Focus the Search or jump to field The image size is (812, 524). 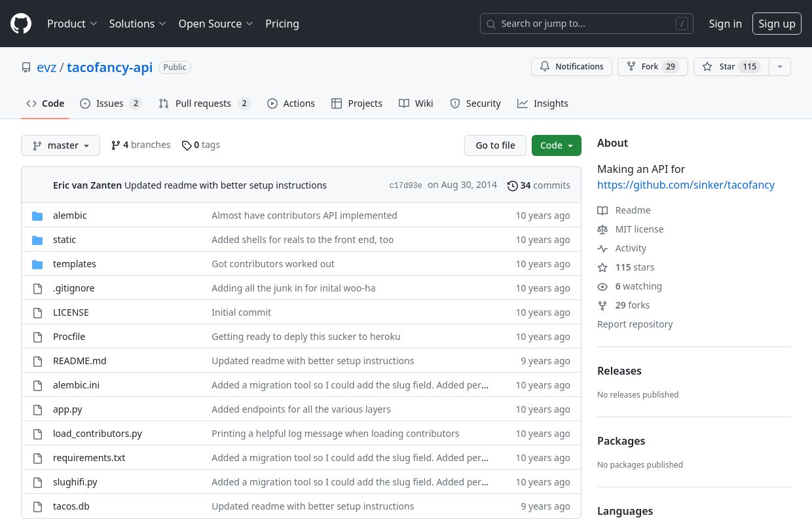click(587, 24)
